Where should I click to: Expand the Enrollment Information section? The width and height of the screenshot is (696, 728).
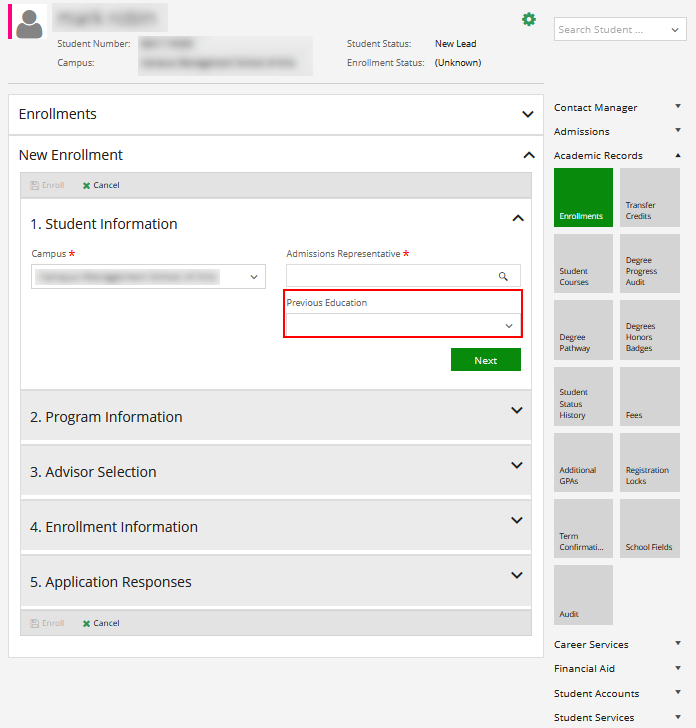[x=517, y=520]
